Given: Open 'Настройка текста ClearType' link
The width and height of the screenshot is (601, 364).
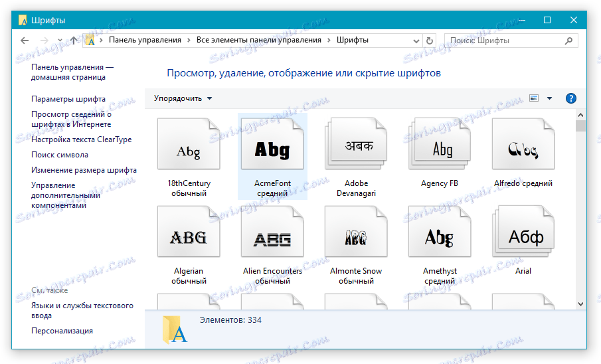Looking at the screenshot, I should point(81,139).
